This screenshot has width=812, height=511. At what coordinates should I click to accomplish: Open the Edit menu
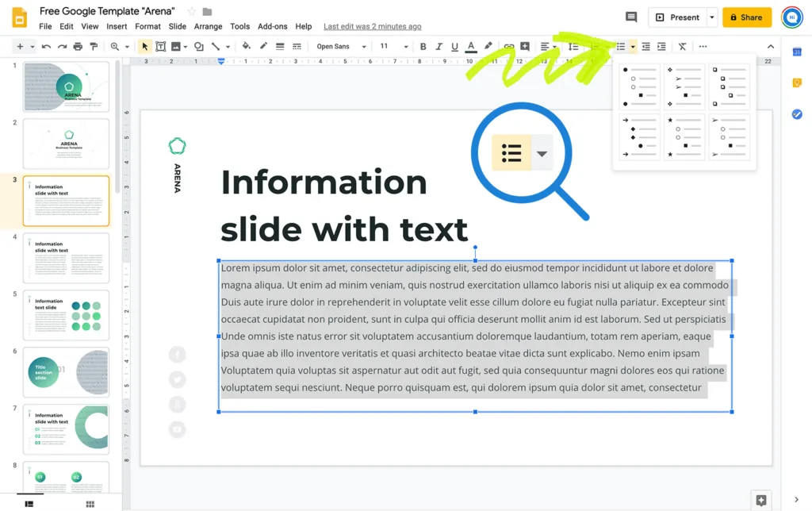(67, 26)
